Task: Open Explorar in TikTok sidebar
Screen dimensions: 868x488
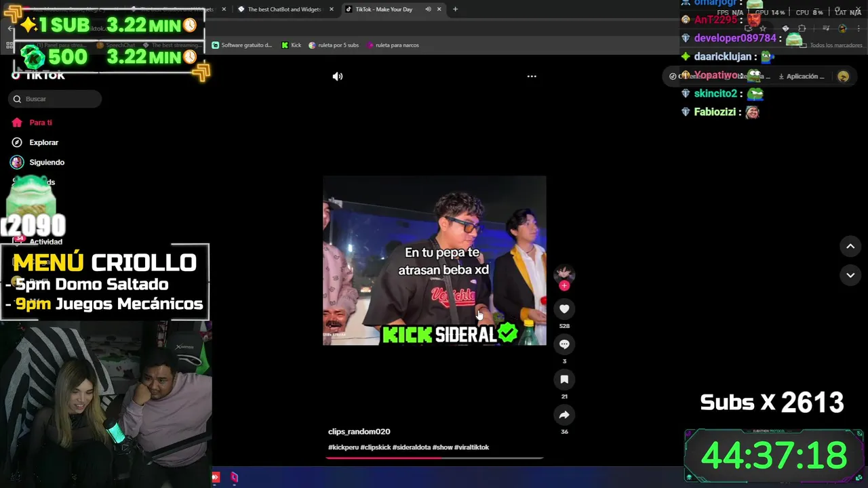Action: [43, 142]
